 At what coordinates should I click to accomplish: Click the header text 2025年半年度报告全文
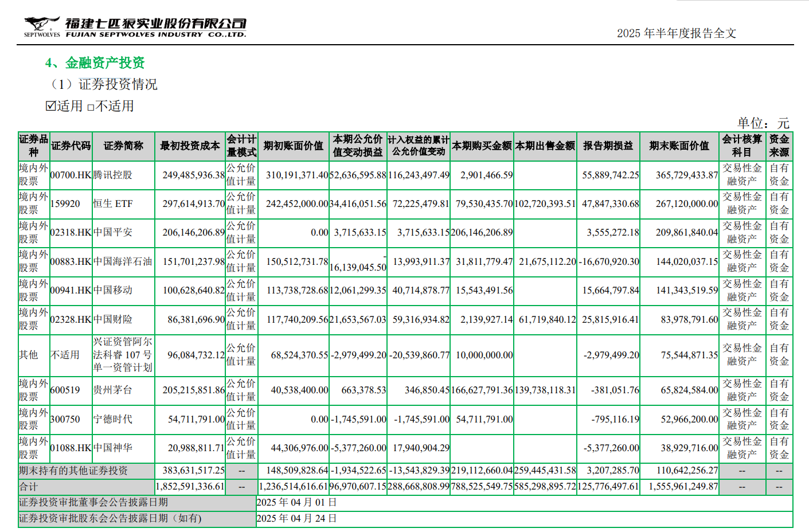[677, 33]
